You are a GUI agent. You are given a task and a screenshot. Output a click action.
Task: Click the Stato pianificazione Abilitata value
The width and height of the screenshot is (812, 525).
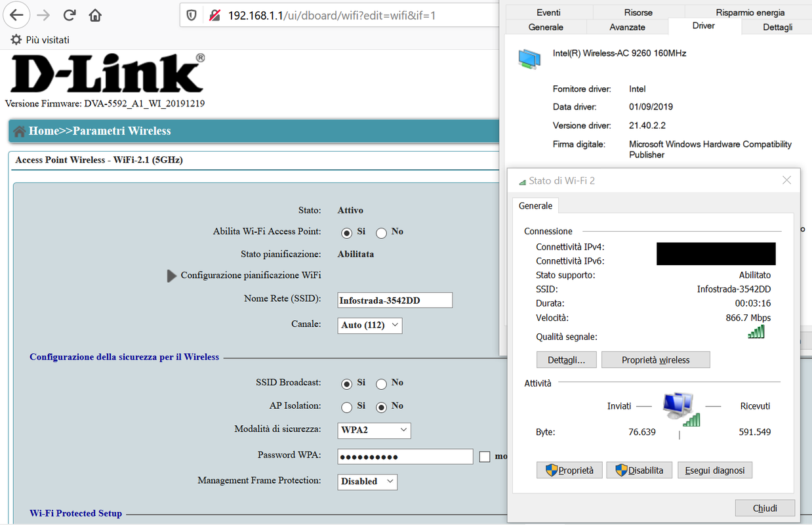coord(355,254)
